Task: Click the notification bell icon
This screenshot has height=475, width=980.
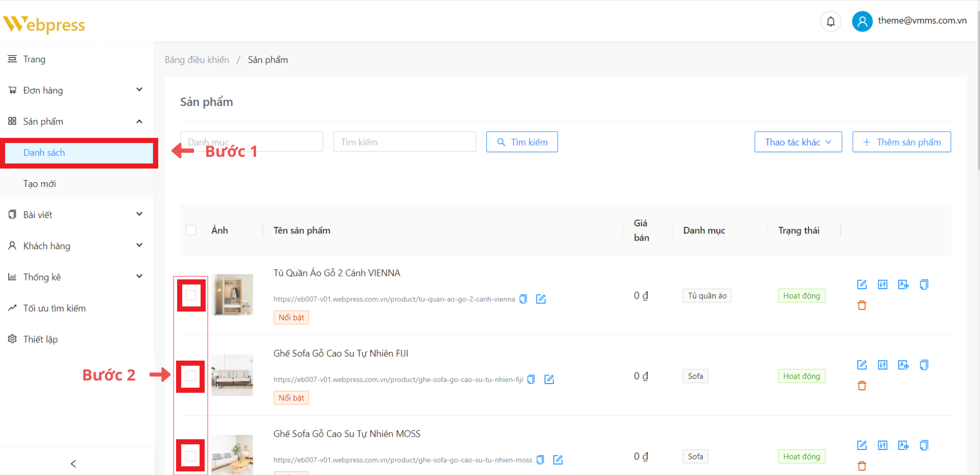Action: click(x=830, y=21)
